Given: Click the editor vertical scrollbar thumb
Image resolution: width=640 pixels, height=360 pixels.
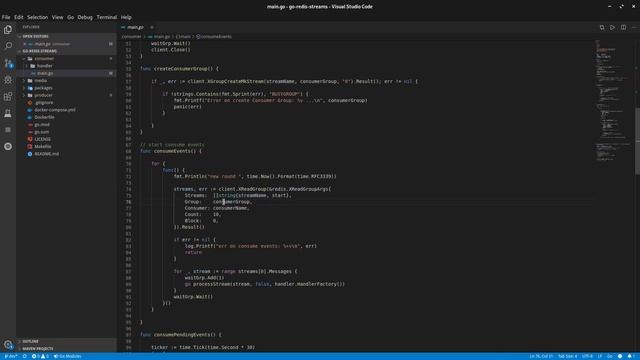Looking at the screenshot, I should (637, 141).
